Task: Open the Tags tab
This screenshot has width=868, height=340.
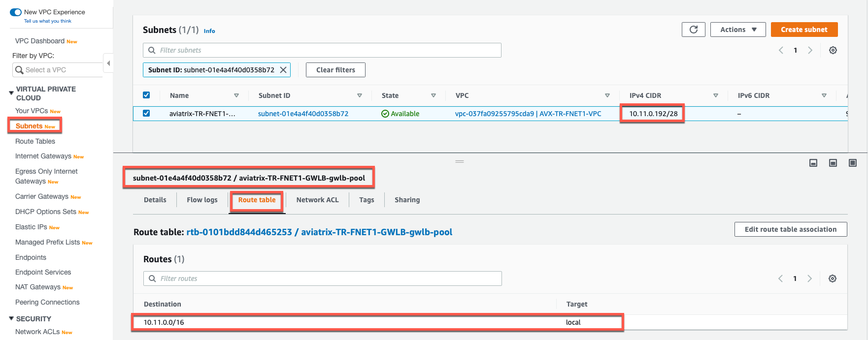Action: pyautogui.click(x=367, y=200)
